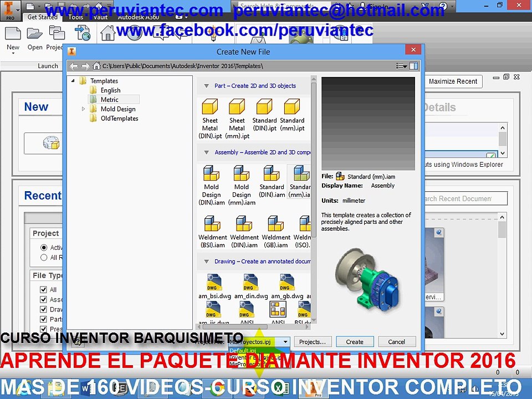Choose the am_din.dwg drawing template
The height and width of the screenshot is (399, 532).
pyautogui.click(x=251, y=287)
